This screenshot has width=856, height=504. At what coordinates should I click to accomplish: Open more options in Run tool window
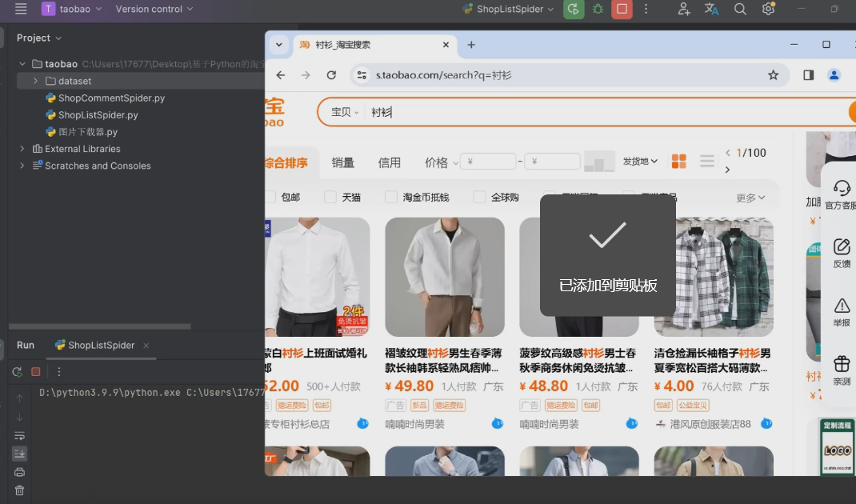pos(59,372)
